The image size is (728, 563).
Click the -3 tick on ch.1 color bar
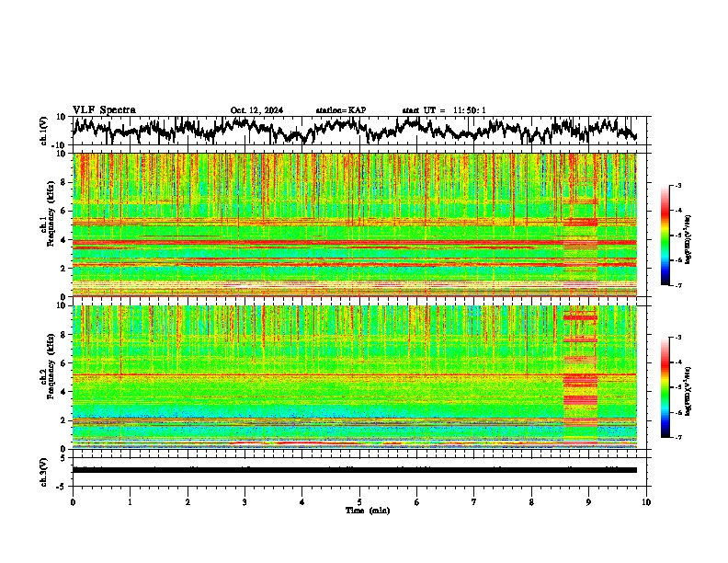click(677, 185)
